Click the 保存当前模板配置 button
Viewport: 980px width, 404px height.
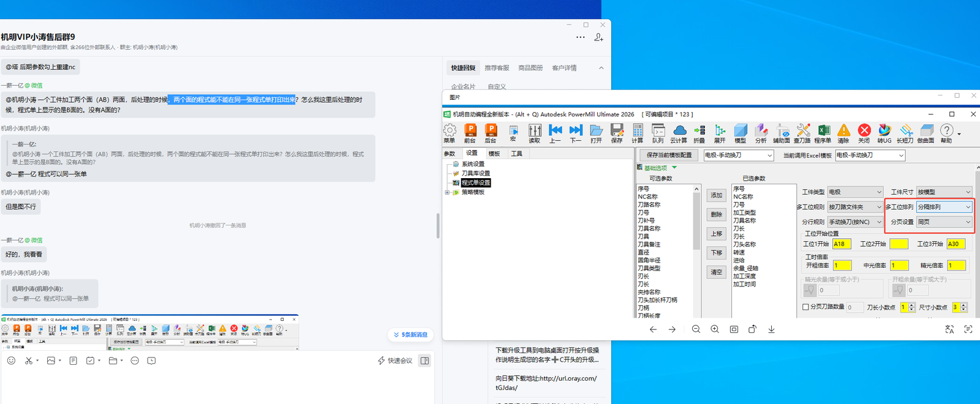[x=669, y=155]
